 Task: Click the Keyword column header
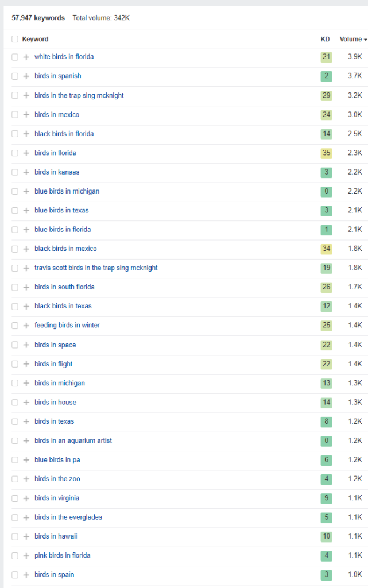(35, 39)
